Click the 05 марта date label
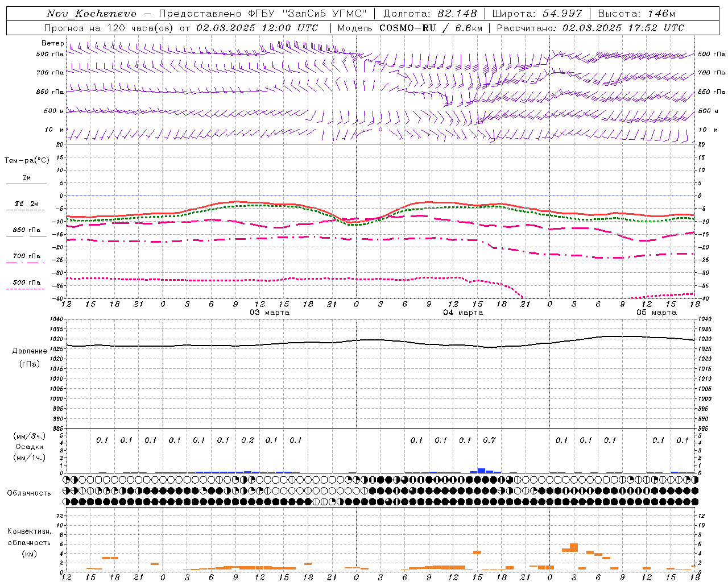The image size is (728, 582). (656, 313)
